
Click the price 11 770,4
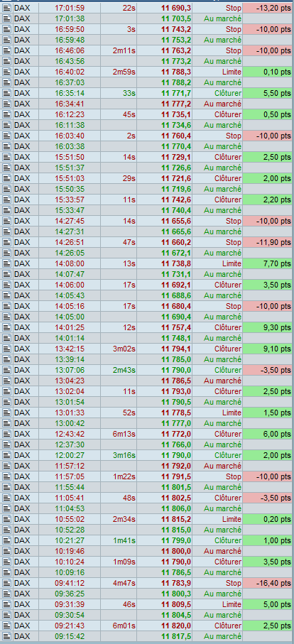click(176, 146)
